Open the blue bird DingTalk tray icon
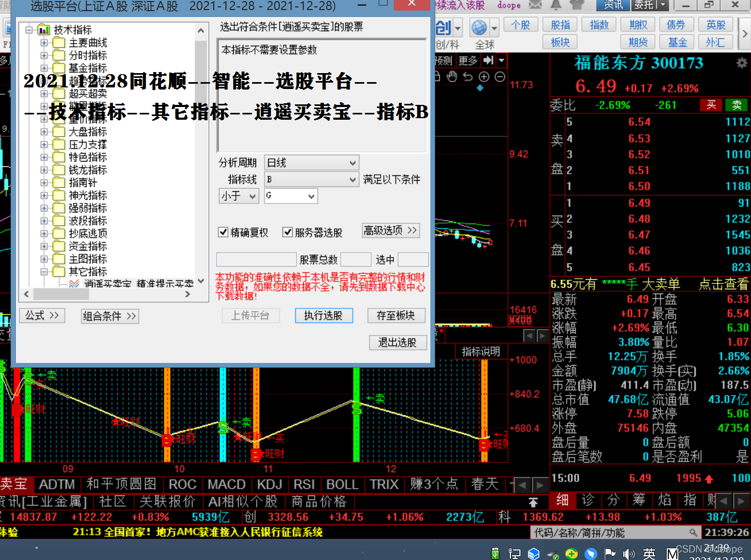 591,554
